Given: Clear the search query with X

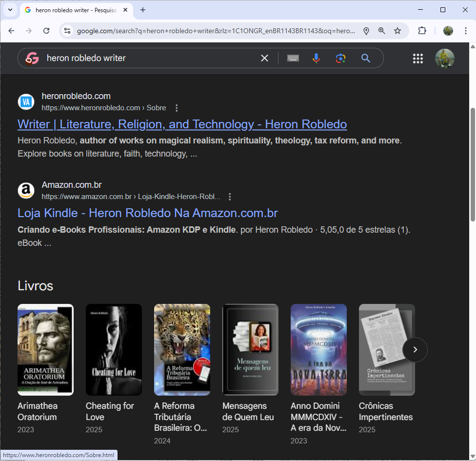Looking at the screenshot, I should coord(264,58).
